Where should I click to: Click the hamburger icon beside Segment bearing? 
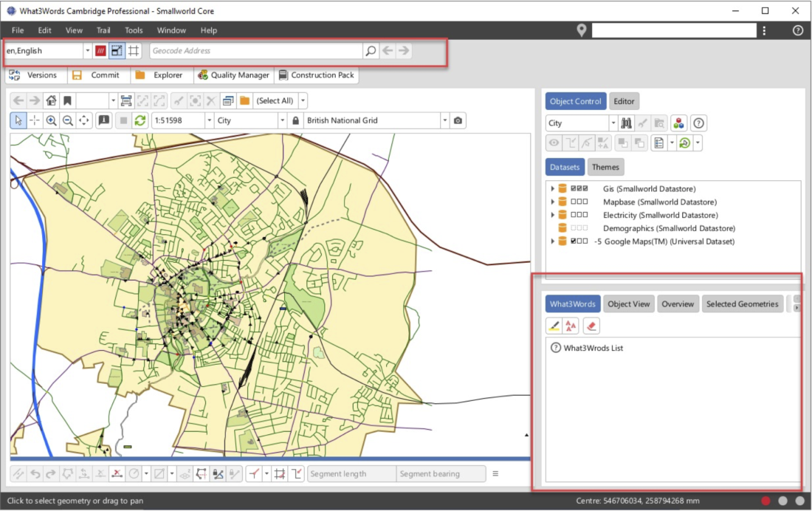(x=495, y=473)
